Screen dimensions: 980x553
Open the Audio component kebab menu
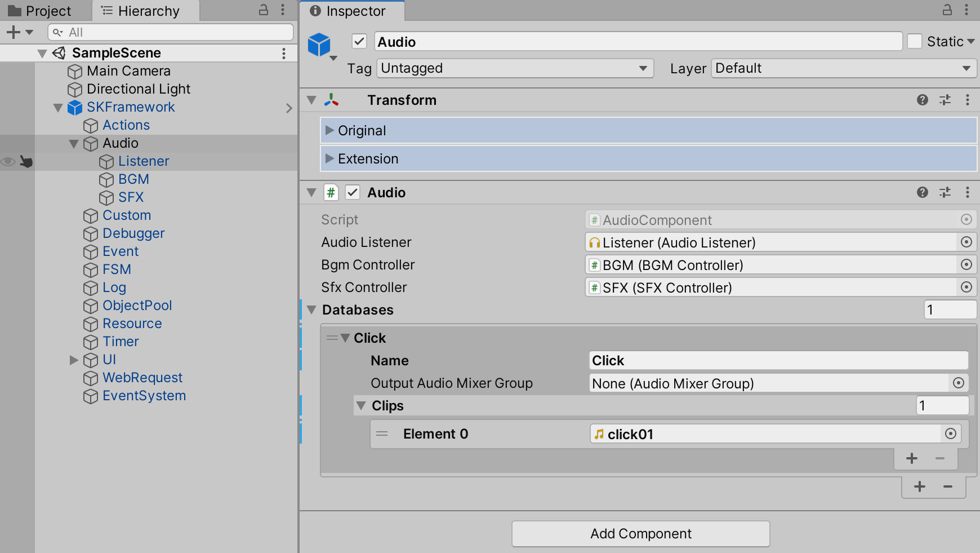(968, 192)
